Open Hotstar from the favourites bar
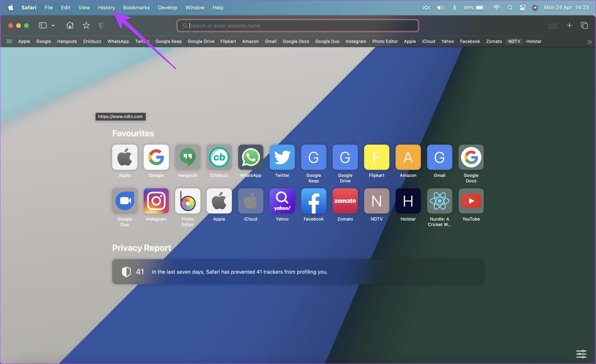Viewport: 596px width, 364px height. click(534, 41)
